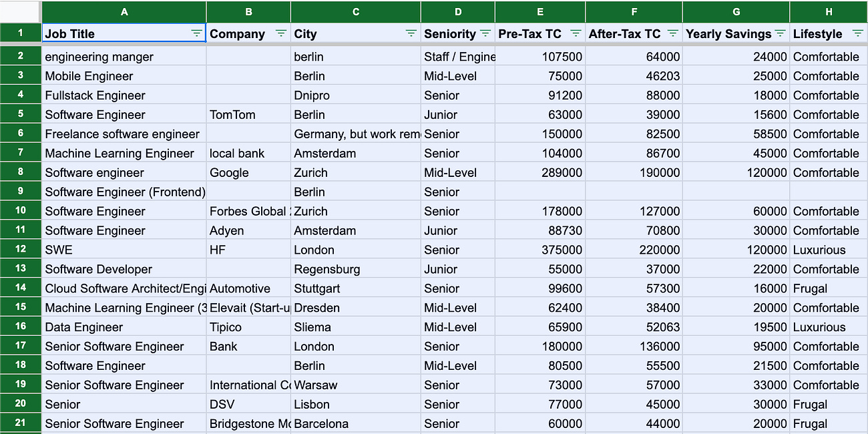
Task: Select column E by clicking its header letter
Action: [539, 11]
